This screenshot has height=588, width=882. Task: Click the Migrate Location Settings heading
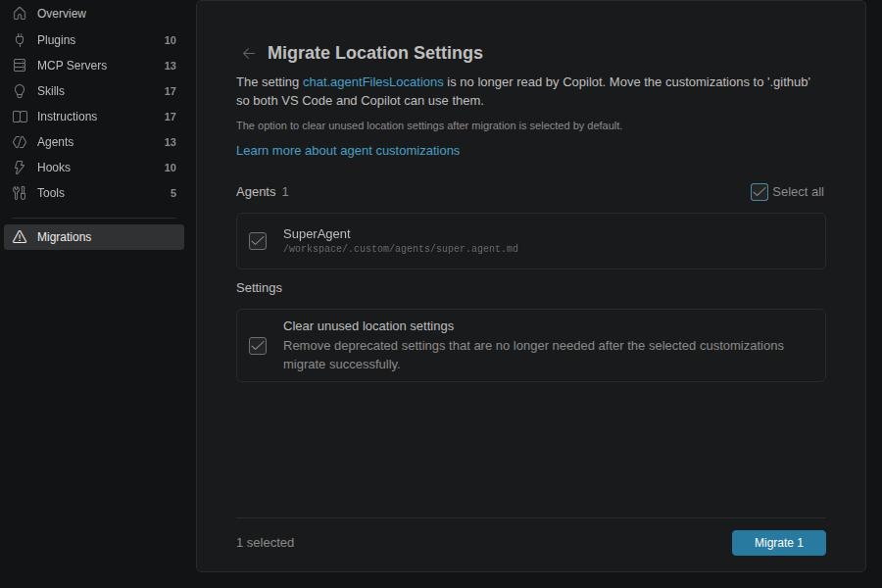(x=375, y=53)
